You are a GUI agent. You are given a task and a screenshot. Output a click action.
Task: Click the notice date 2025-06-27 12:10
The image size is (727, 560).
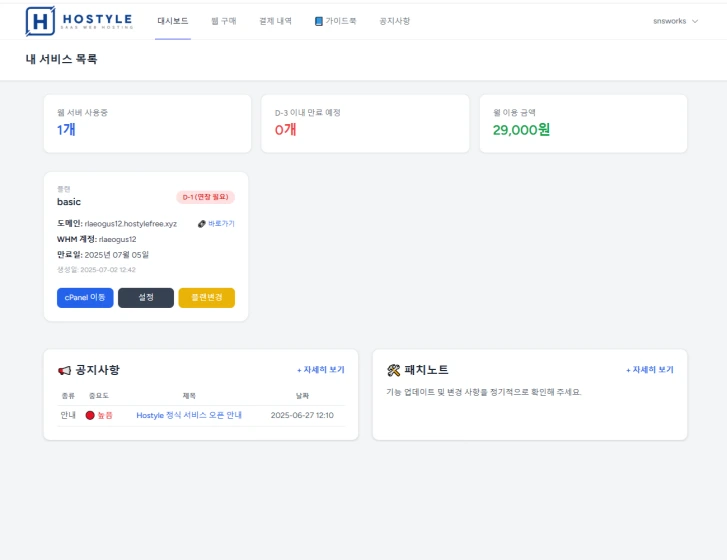302,415
